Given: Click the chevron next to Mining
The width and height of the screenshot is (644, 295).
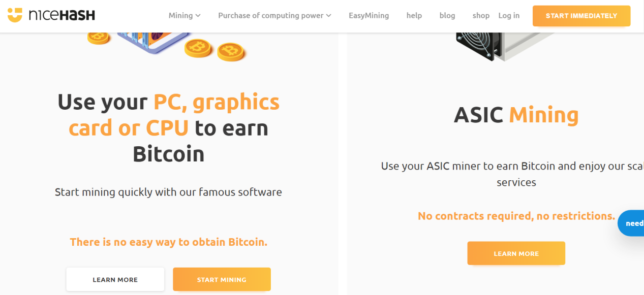Looking at the screenshot, I should [x=198, y=16].
